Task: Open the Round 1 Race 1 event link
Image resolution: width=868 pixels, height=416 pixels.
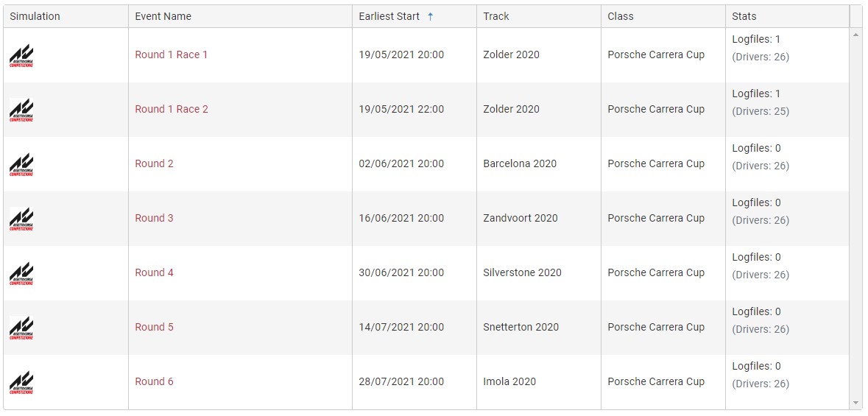Action: pos(172,54)
